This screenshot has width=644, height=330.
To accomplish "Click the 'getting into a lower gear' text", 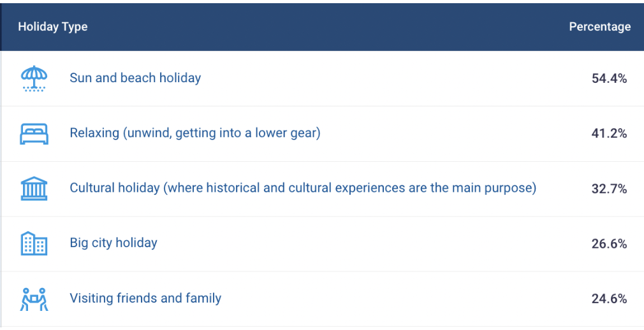I will 246,133.
